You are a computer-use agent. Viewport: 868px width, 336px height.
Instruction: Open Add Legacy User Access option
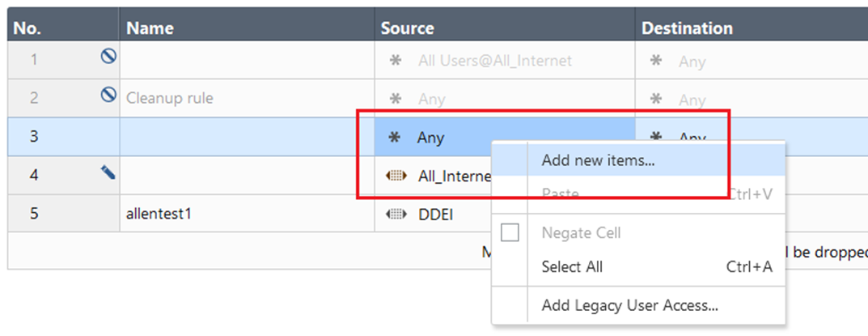point(629,305)
